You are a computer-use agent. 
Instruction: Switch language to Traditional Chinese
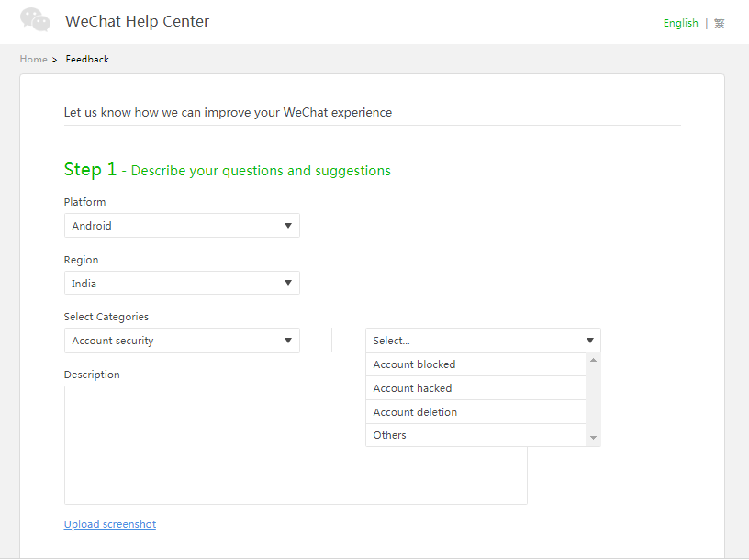pyautogui.click(x=719, y=23)
